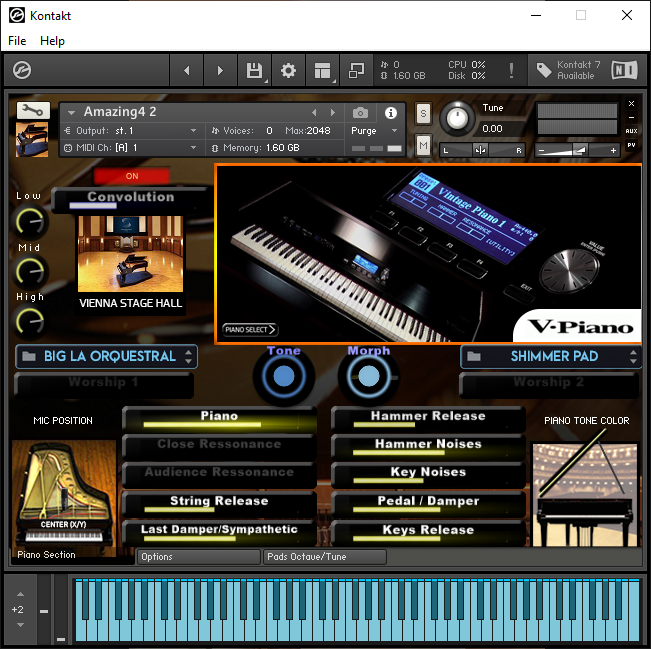
Task: Mute the instrument with M button
Action: 423,145
